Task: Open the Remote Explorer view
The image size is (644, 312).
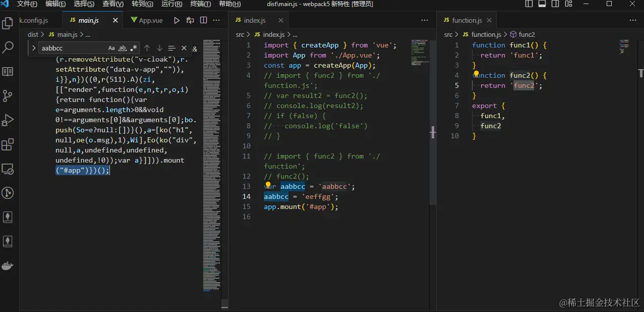Action: 8,169
